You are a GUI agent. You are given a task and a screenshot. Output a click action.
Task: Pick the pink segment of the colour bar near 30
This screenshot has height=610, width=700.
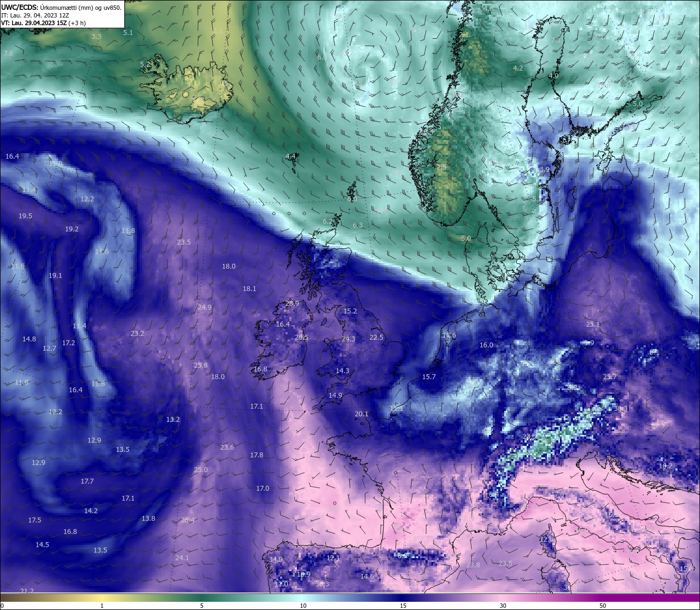coord(503,597)
